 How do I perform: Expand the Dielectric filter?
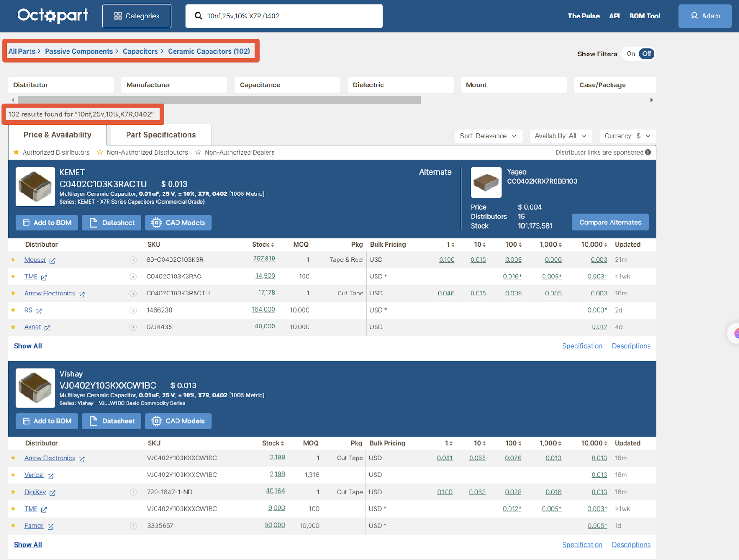(400, 85)
